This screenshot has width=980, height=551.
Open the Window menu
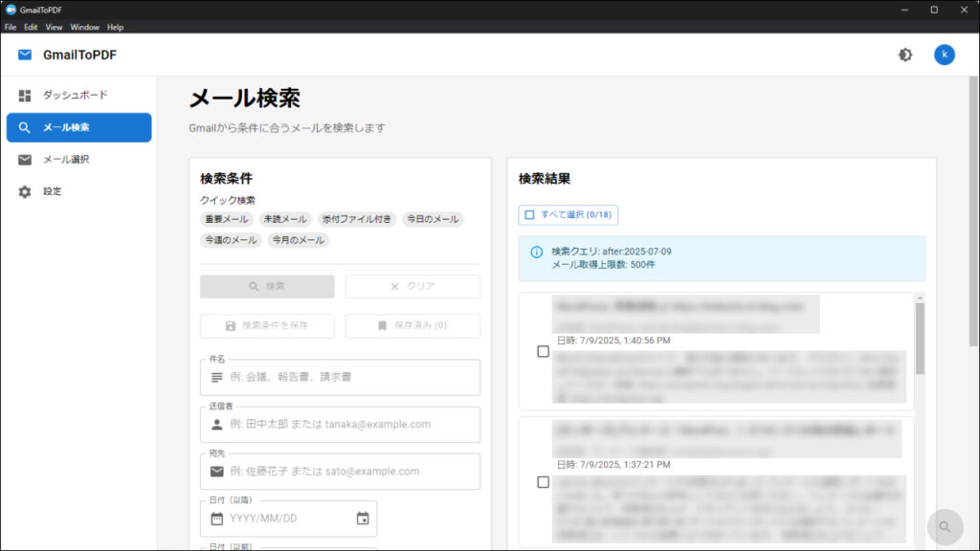[84, 28]
